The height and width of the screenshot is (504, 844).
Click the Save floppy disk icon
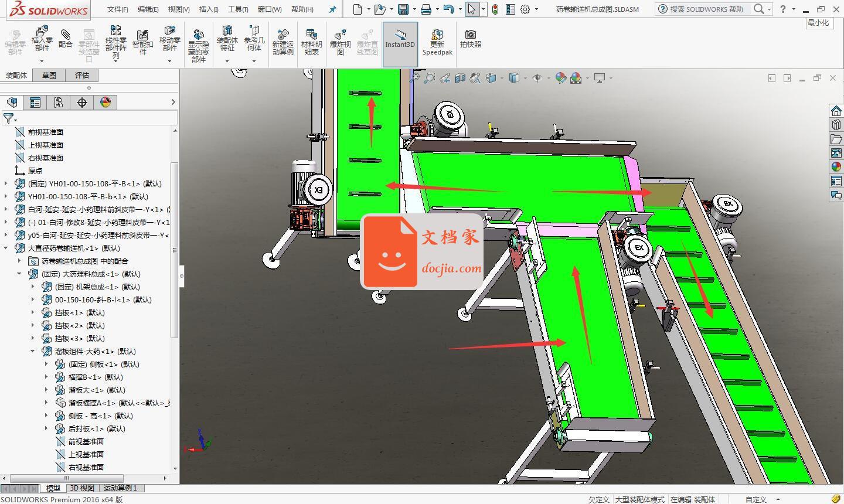(x=403, y=9)
